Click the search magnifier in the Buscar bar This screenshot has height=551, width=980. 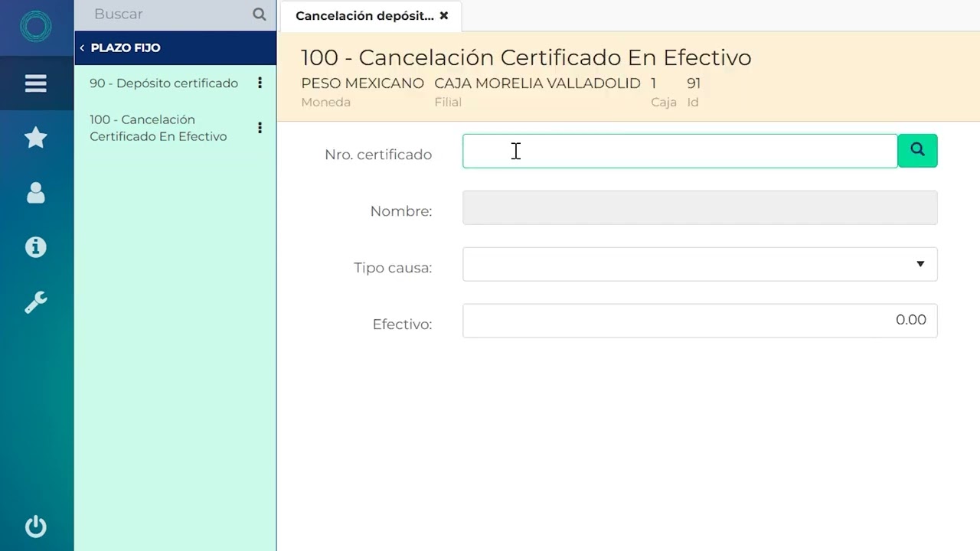click(259, 14)
